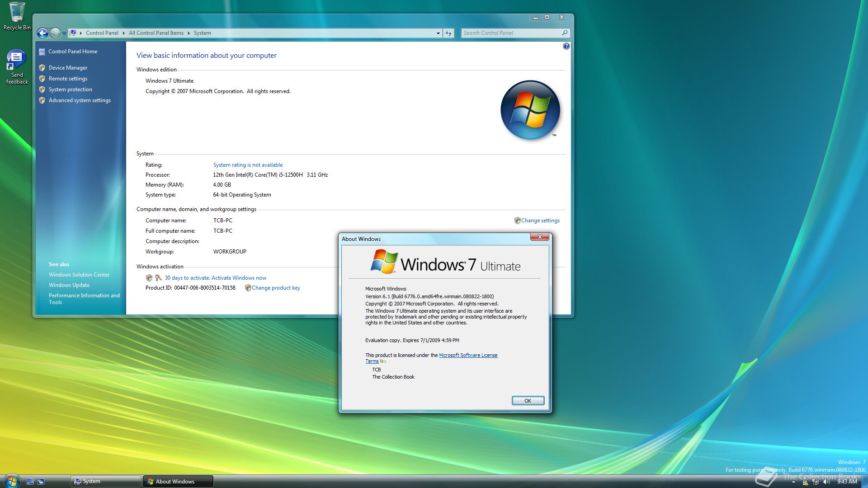Click Change product key link
The height and width of the screenshot is (488, 868).
(276, 288)
